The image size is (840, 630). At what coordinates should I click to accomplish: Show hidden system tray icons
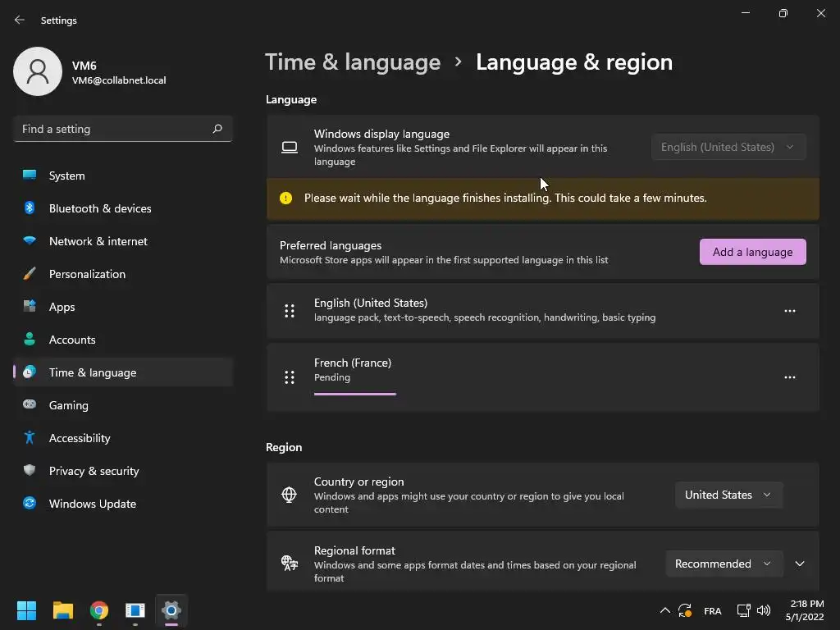[664, 610]
